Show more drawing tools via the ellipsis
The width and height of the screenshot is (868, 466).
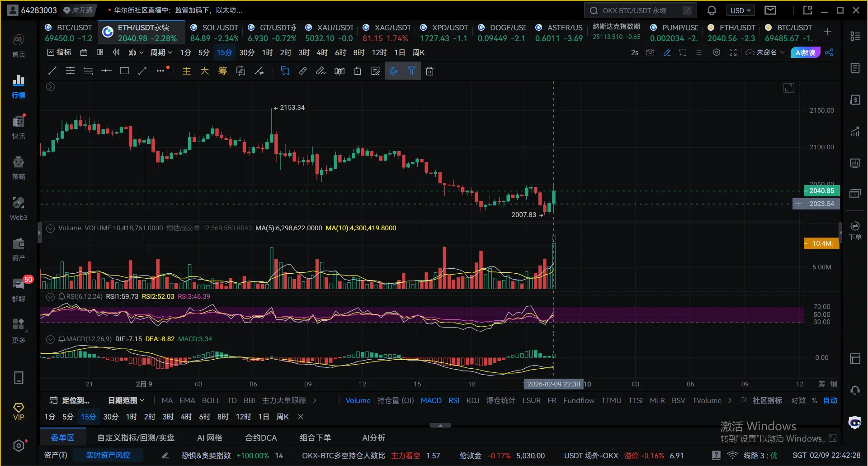pyautogui.click(x=161, y=71)
